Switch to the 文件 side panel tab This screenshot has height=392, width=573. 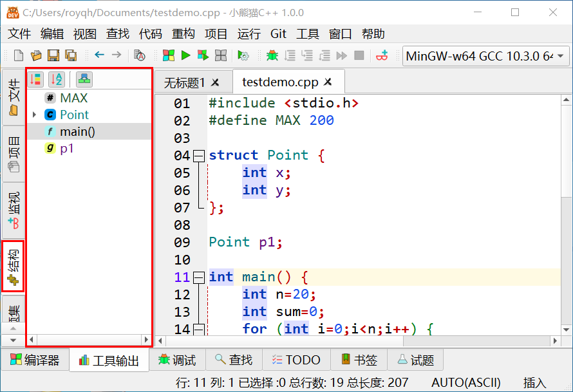coord(14,97)
